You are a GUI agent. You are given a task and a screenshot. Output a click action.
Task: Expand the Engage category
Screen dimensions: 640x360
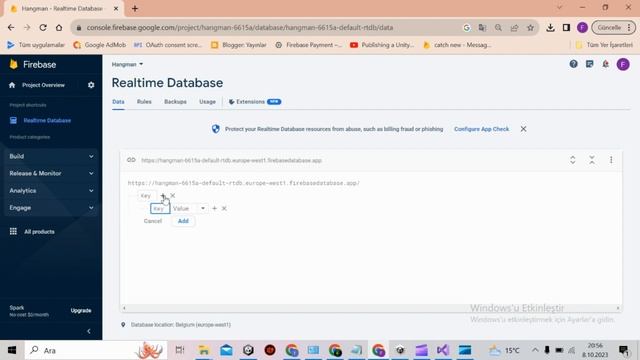point(51,208)
